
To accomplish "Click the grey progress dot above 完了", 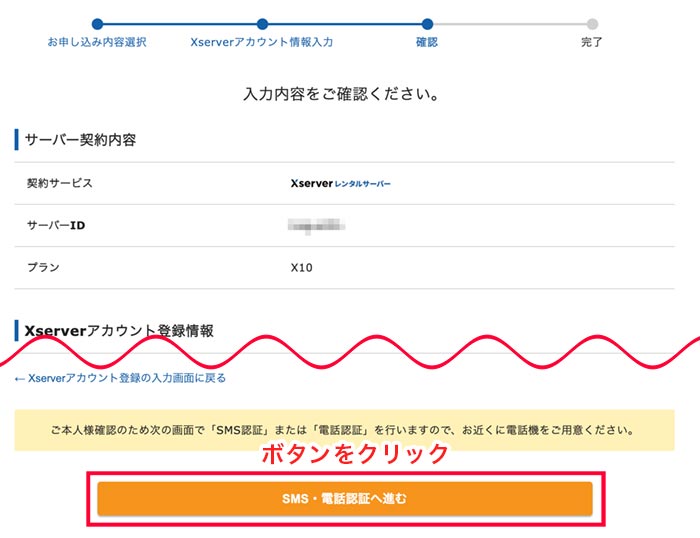I will (592, 24).
